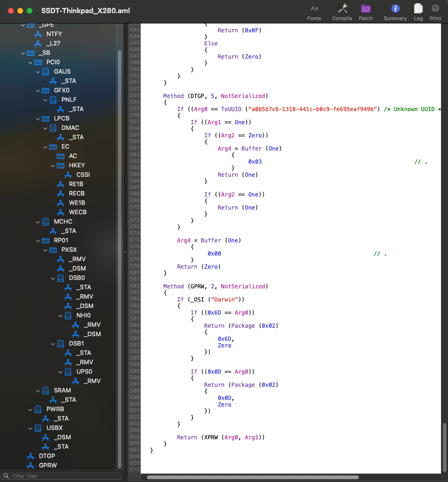This screenshot has height=482, width=448.
Task: Select the _DSM method under NHI0
Action: coord(92,334)
